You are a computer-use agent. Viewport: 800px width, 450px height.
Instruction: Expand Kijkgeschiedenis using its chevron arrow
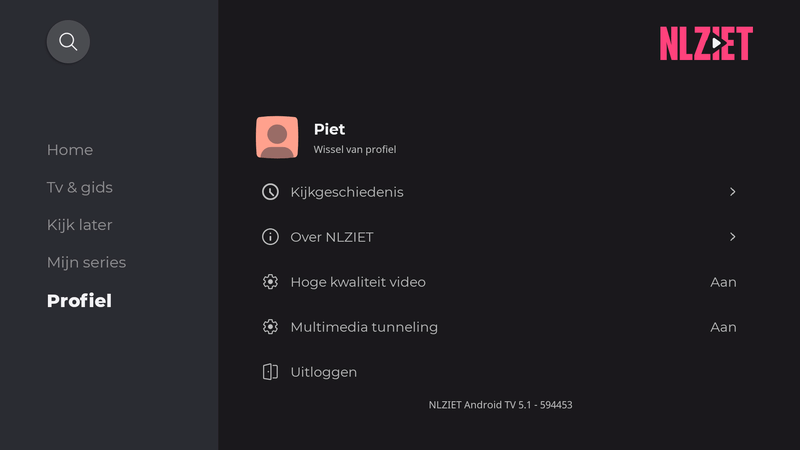coord(732,192)
